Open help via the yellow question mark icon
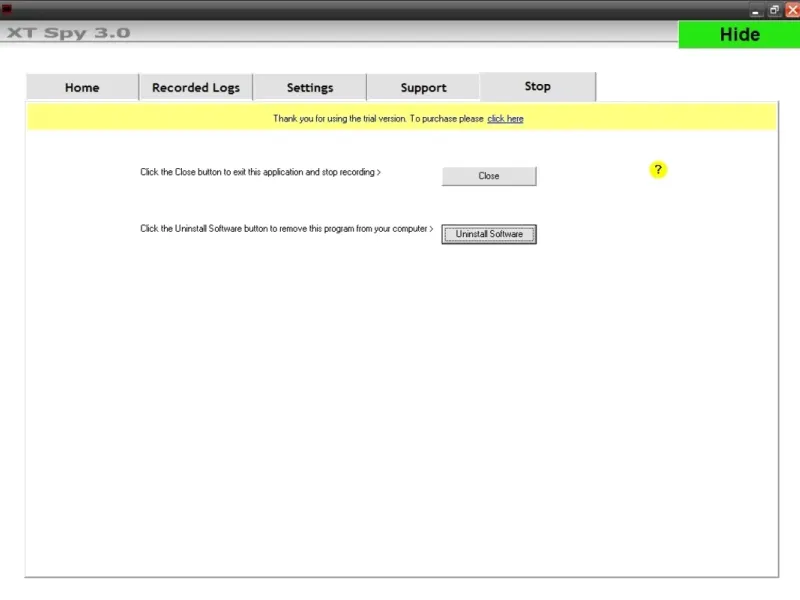 point(658,170)
